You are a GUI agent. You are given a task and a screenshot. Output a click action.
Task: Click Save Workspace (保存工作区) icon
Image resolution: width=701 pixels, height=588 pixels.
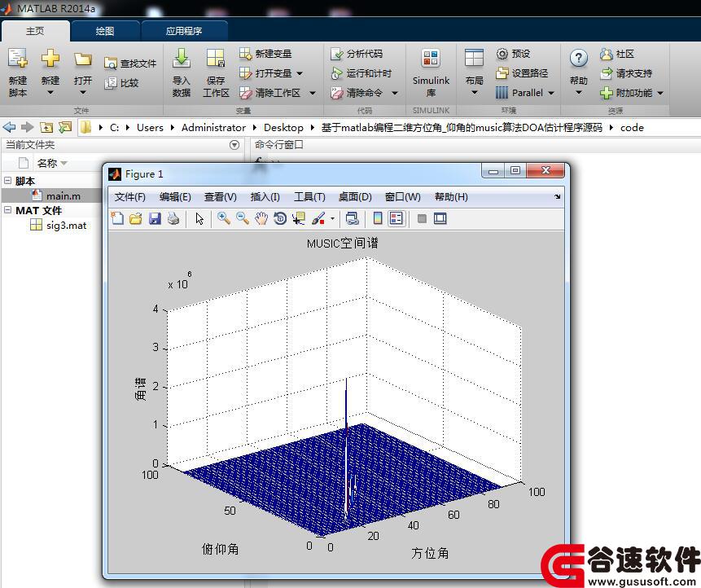(x=216, y=59)
